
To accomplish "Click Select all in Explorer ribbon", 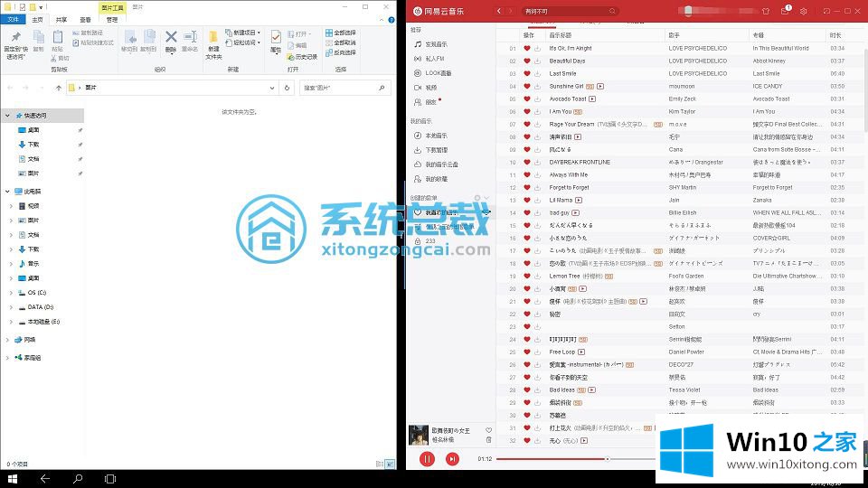I will [341, 33].
